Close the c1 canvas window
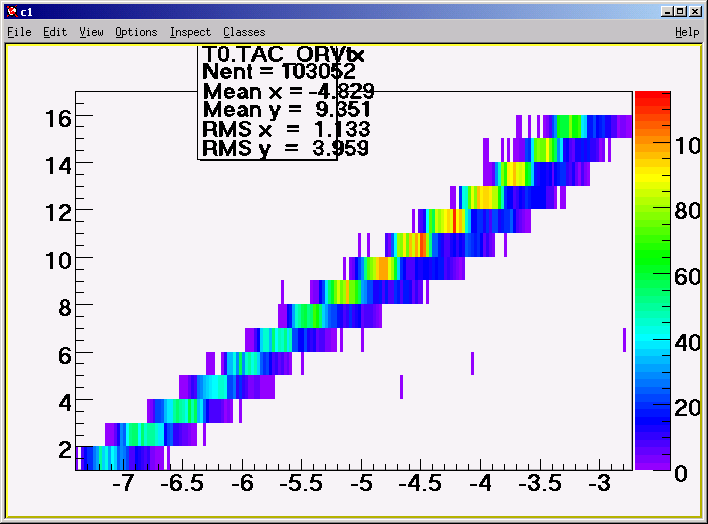Viewport: 708px width, 524px height. point(695,12)
